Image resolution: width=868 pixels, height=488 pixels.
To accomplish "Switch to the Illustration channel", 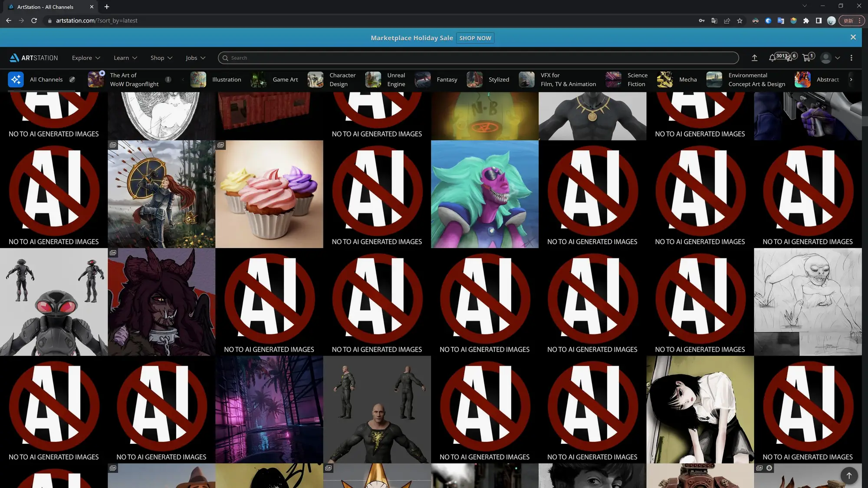I will (x=216, y=79).
